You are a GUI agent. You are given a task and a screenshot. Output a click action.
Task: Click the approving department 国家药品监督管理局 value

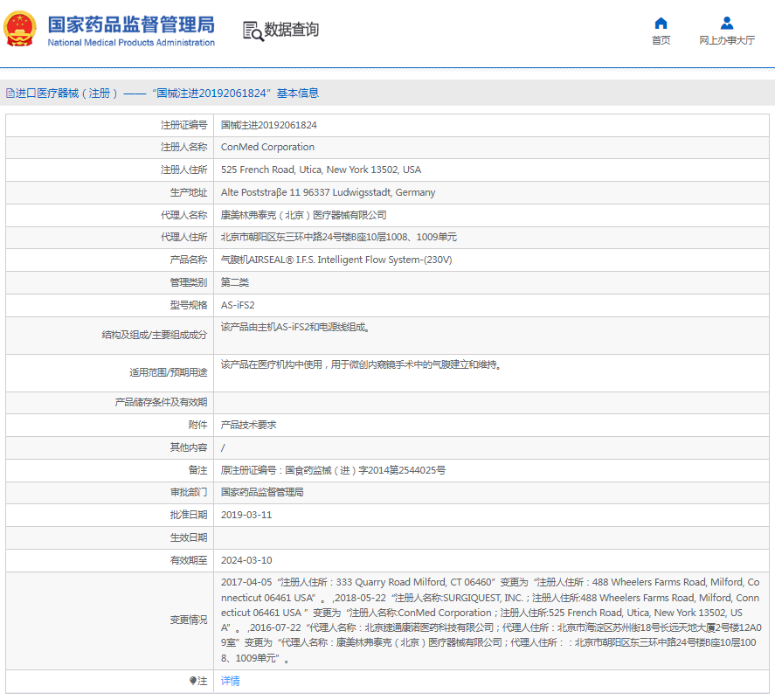tap(262, 492)
